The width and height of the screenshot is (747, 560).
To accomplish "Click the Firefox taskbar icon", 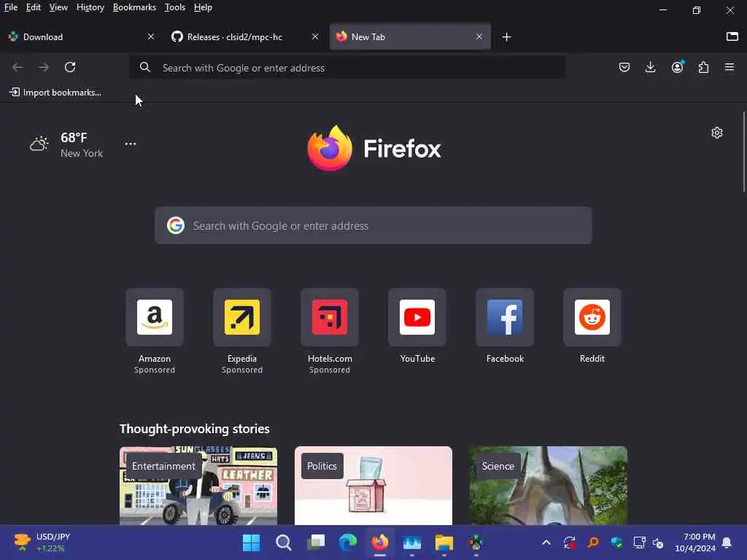I will 379,542.
